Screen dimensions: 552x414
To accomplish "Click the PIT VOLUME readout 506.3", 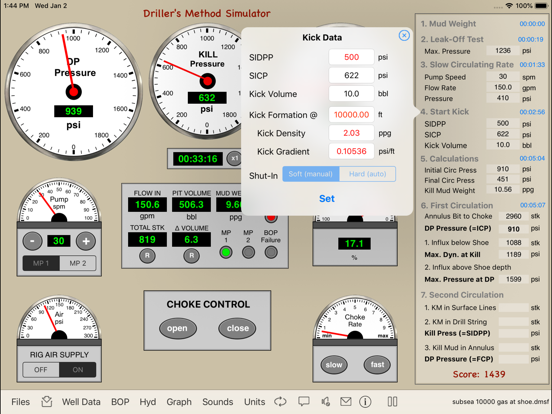I will (x=192, y=205).
